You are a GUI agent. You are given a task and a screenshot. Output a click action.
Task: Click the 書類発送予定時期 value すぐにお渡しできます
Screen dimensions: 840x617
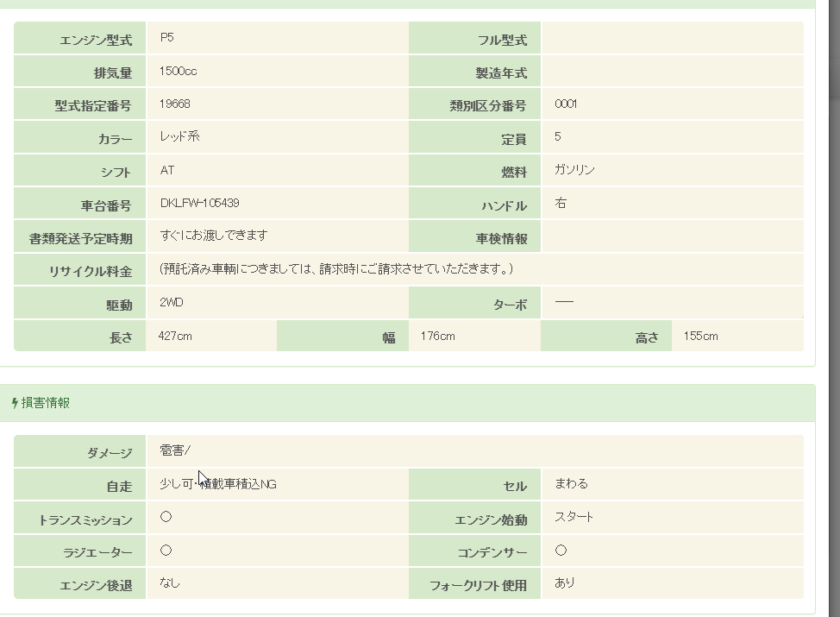click(213, 236)
